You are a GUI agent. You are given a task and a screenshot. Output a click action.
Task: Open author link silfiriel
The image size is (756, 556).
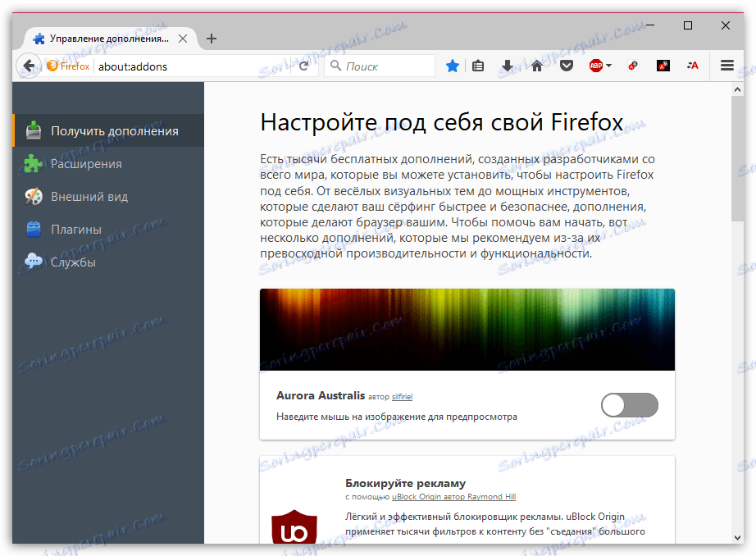click(x=402, y=397)
